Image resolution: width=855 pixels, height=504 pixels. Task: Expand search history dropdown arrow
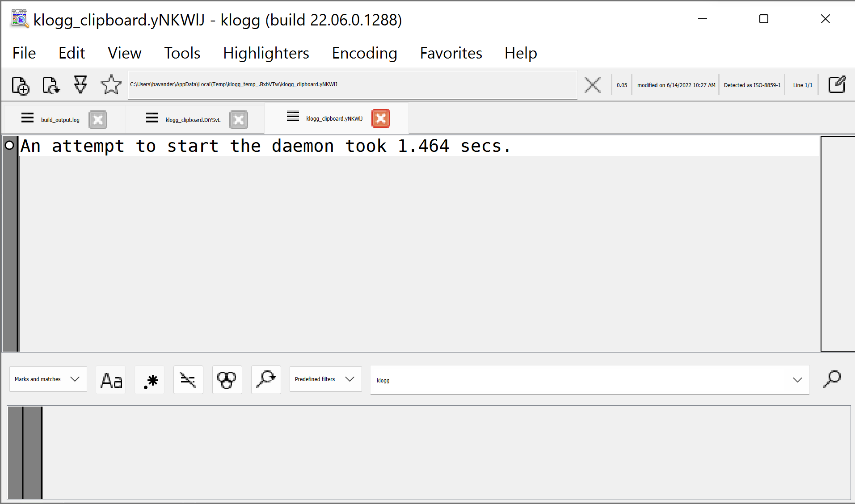click(x=797, y=380)
